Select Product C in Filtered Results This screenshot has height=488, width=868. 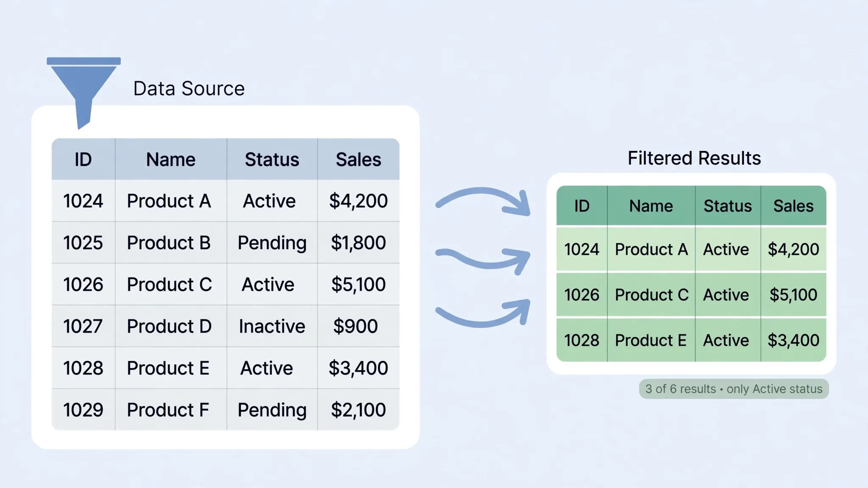652,295
